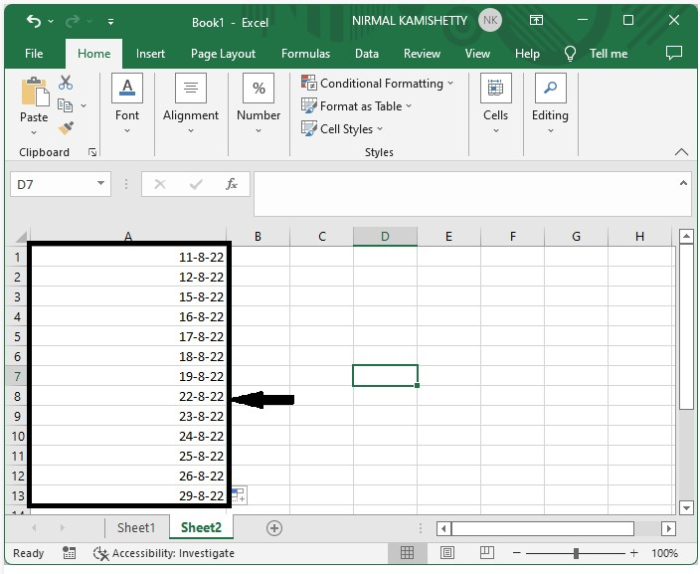This screenshot has height=574, width=700.
Task: Click the Auto Fill Options icon
Action: 238,495
